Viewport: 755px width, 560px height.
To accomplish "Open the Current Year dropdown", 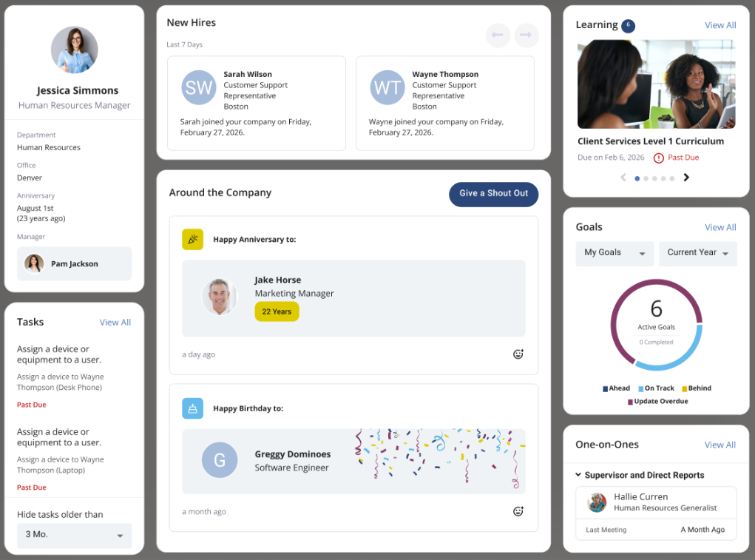I will click(x=697, y=253).
